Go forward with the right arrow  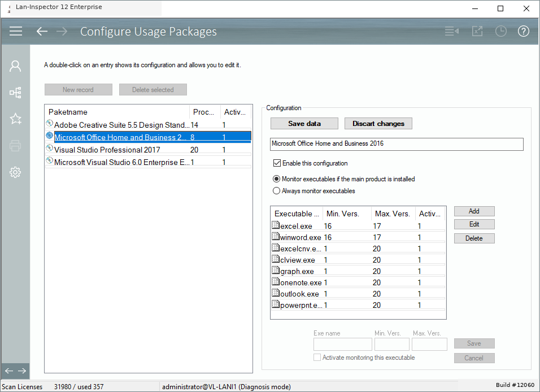(62, 31)
